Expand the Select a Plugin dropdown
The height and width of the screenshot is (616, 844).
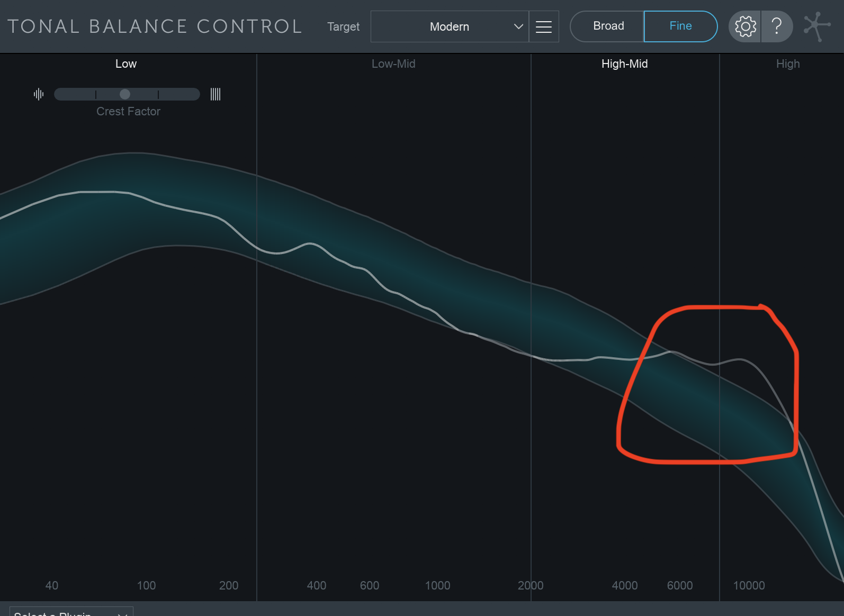coord(71,612)
